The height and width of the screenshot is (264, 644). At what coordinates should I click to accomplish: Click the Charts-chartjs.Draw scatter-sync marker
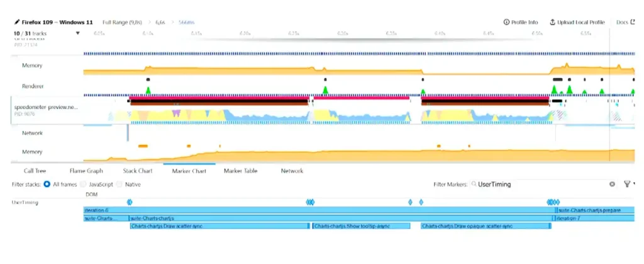click(219, 226)
